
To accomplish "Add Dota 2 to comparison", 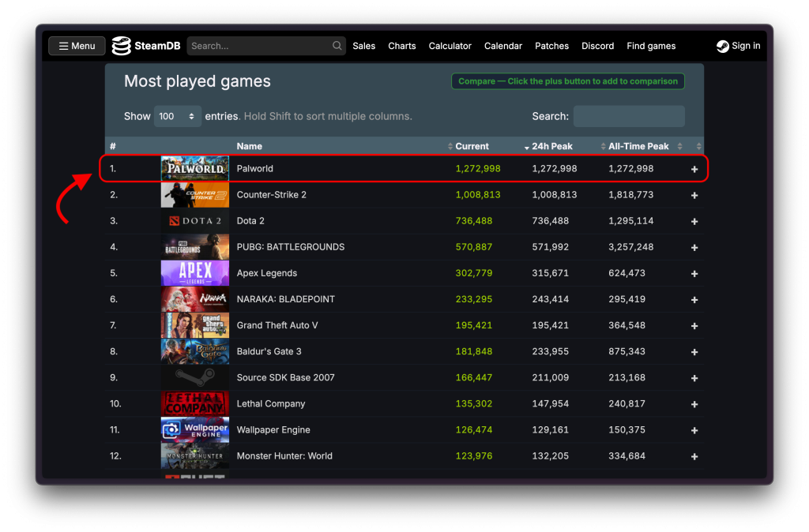I will [x=694, y=221].
